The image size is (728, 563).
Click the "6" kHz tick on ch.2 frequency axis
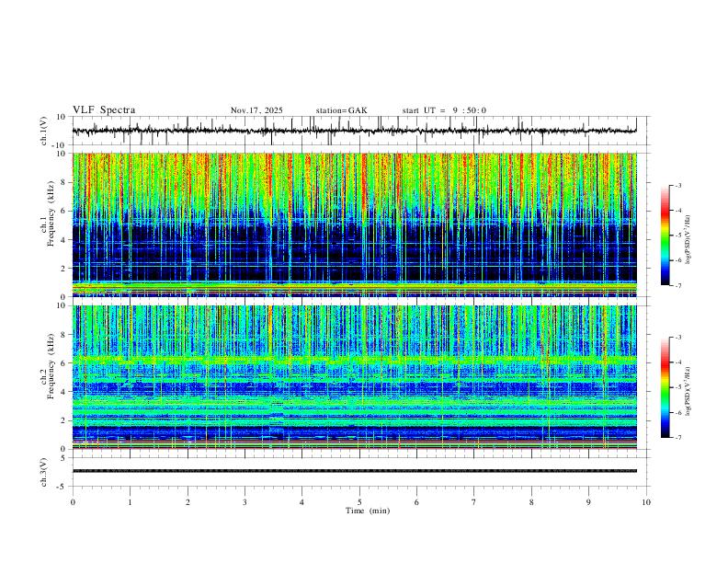tap(64, 363)
